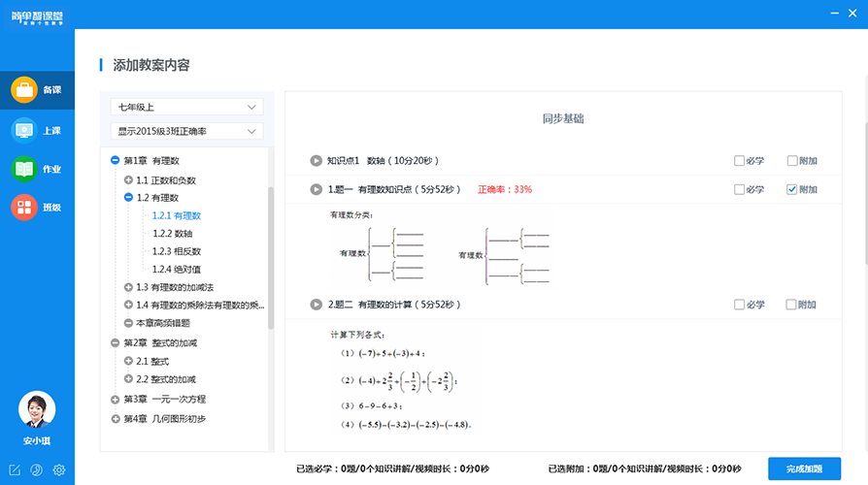
Task: Select 1.2.4 绝对值 tree item
Action: click(x=177, y=270)
